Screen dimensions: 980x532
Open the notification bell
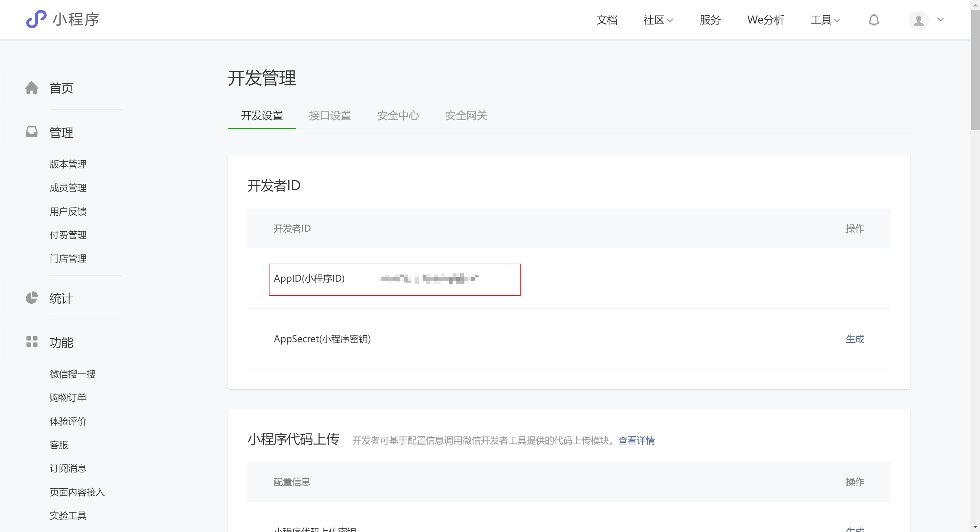(874, 20)
